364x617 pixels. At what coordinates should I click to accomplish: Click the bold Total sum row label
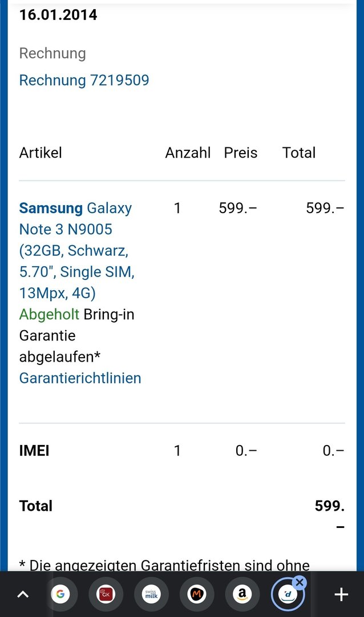click(36, 506)
